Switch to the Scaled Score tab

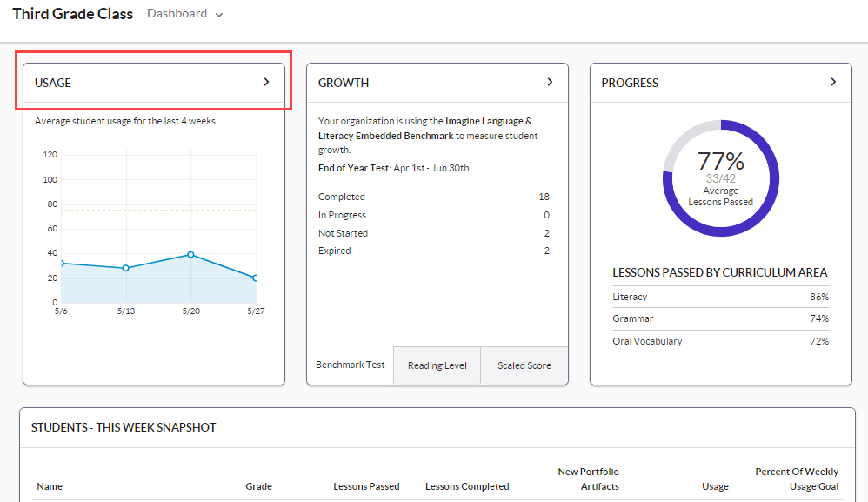524,365
